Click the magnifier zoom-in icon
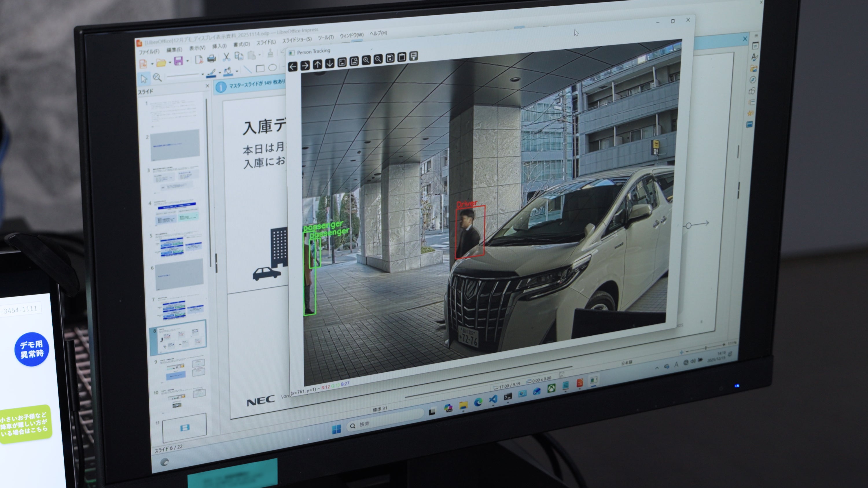Screen dimensions: 868x488 point(366,60)
